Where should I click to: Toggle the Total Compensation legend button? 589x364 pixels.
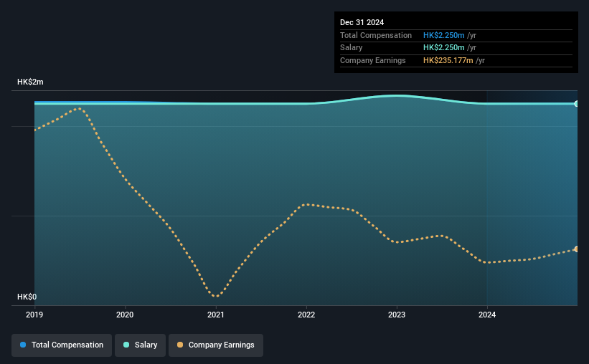(x=62, y=345)
